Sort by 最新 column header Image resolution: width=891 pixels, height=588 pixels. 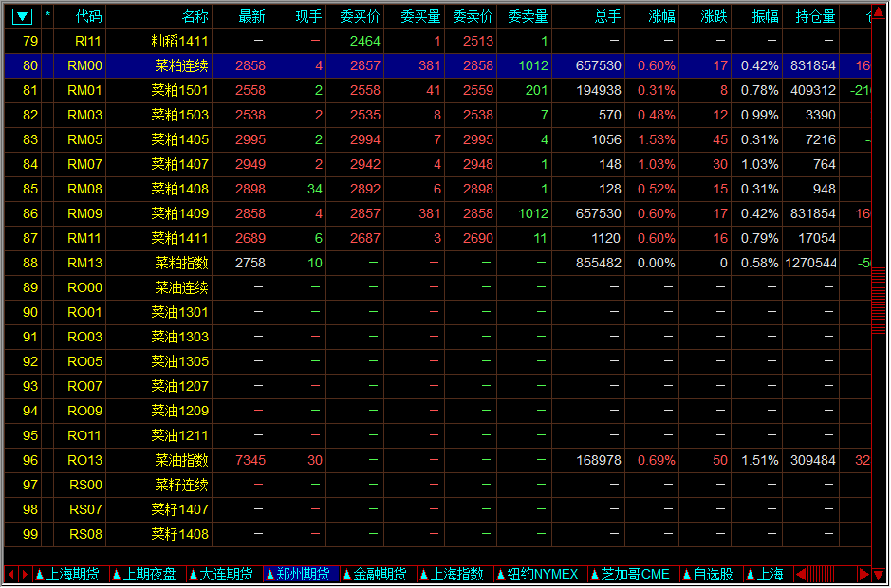pyautogui.click(x=251, y=16)
